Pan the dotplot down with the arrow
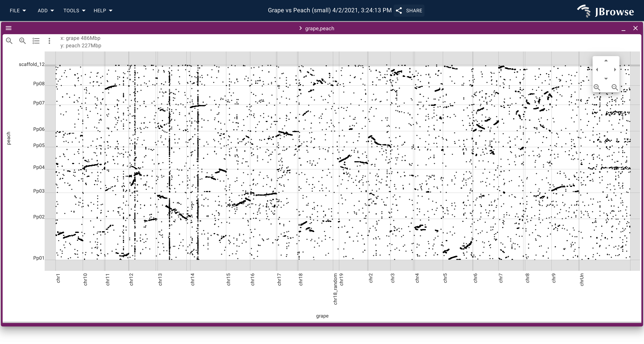644x344 pixels. [x=606, y=79]
